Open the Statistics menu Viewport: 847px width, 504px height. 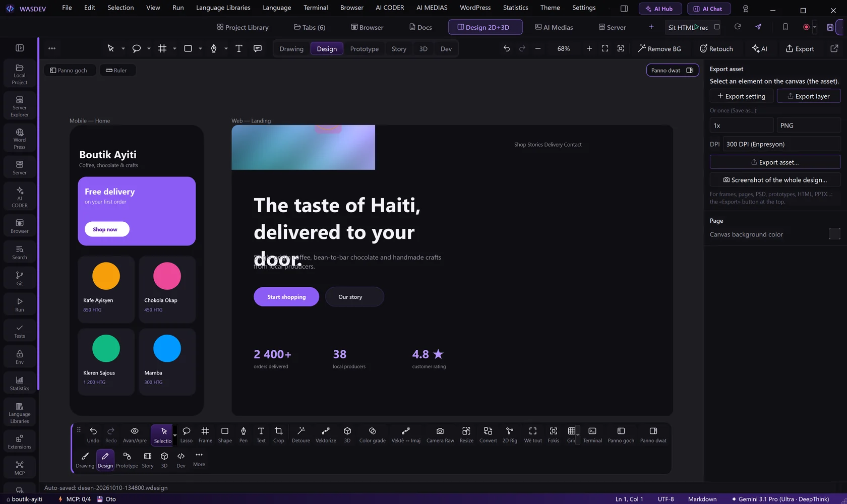[515, 8]
